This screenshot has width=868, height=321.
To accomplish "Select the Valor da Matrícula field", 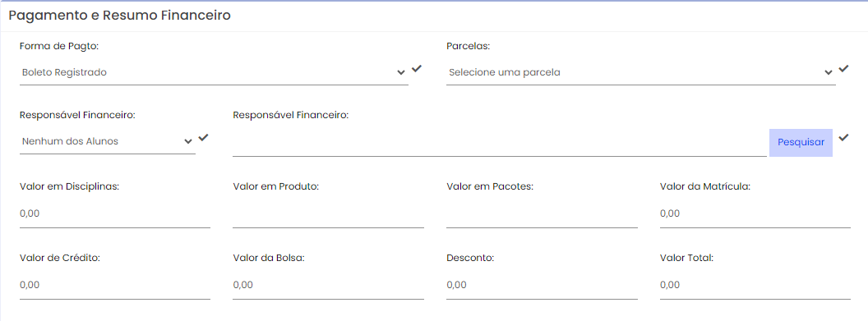I will tap(755, 213).
